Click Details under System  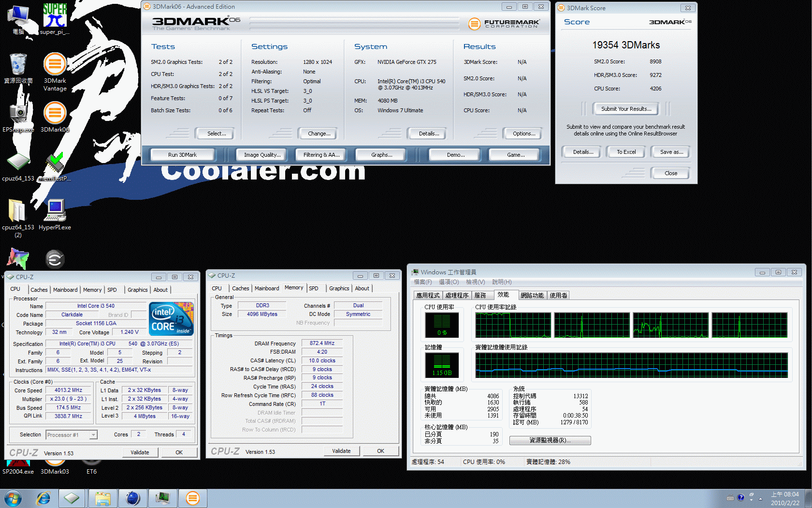427,134
